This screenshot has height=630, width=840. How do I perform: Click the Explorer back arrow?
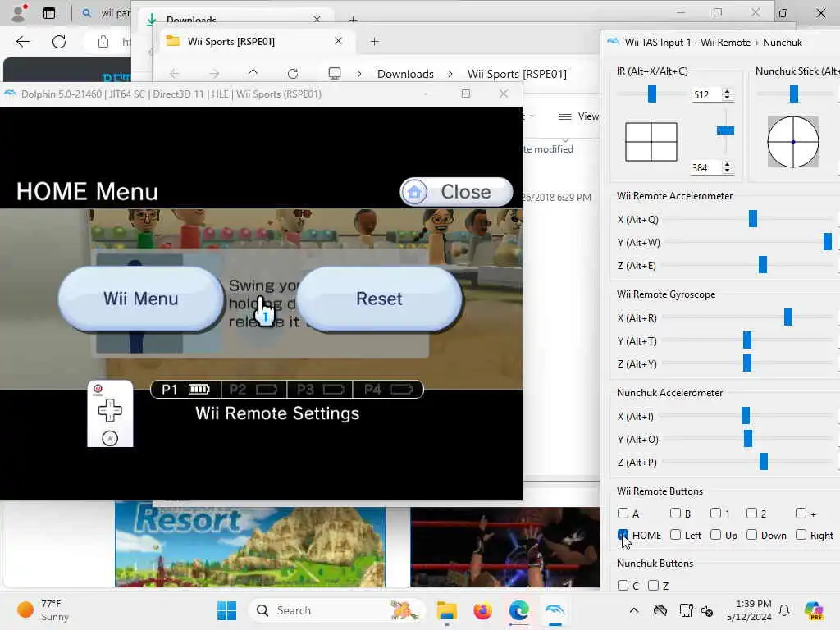coord(174,73)
